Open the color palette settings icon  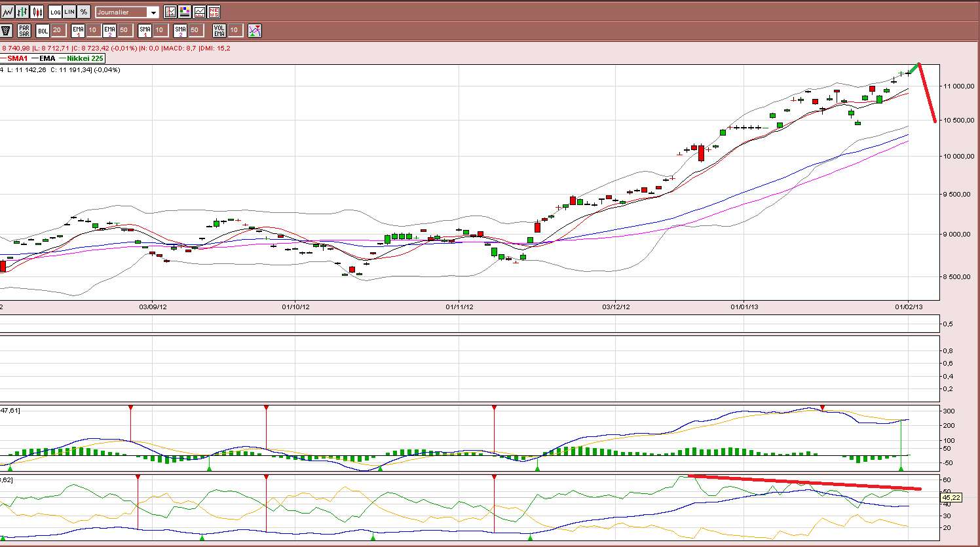tap(185, 12)
